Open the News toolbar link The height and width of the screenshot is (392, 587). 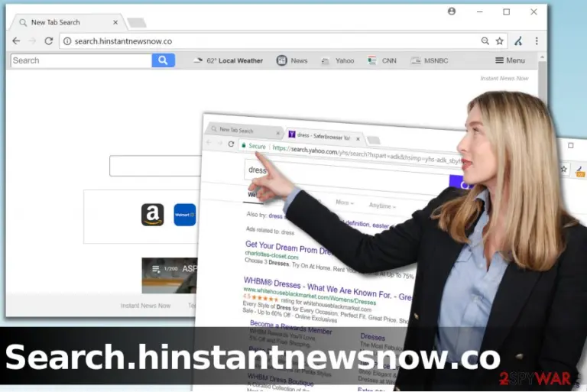click(x=292, y=60)
